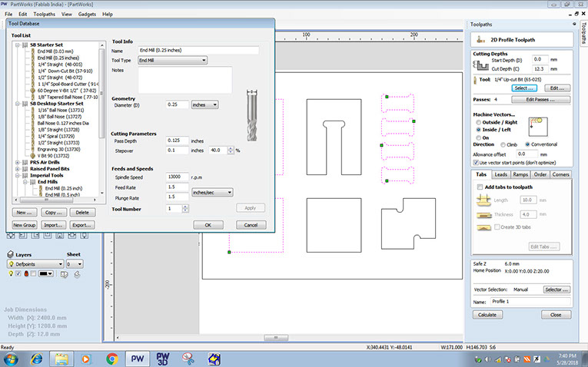588x367 pixels.
Task: Expand the Raised Panel Bits group
Action: pos(17,169)
